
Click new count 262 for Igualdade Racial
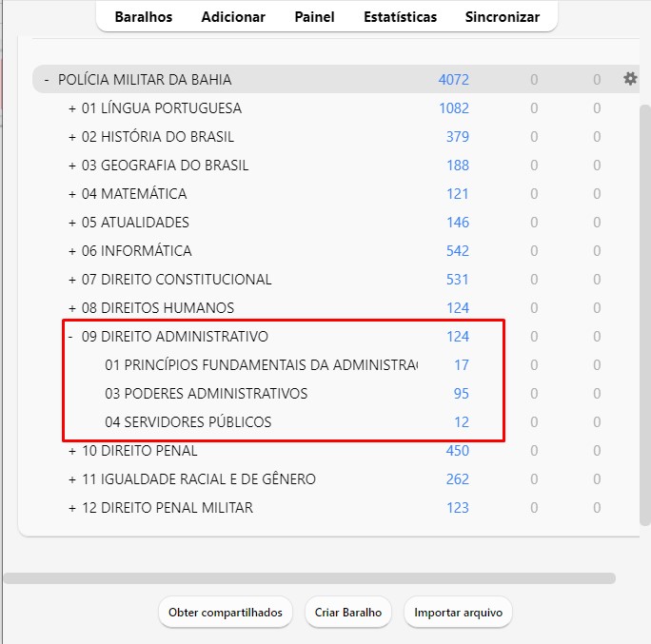[458, 479]
